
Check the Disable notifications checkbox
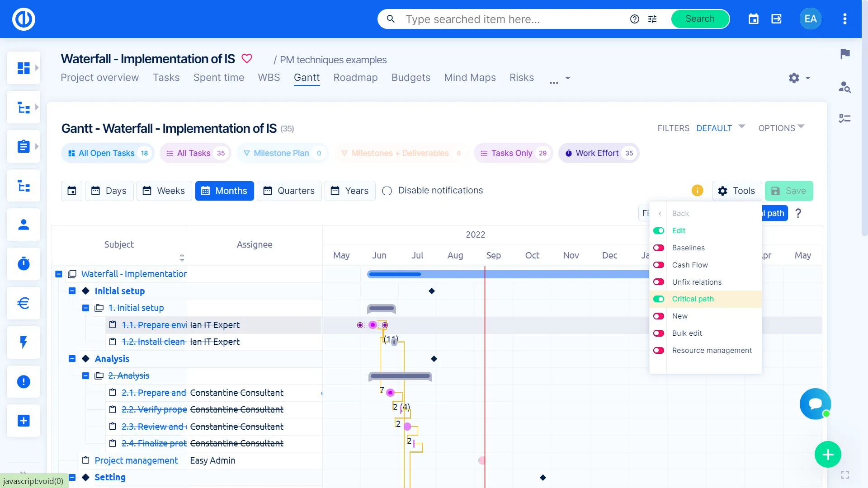coord(387,191)
